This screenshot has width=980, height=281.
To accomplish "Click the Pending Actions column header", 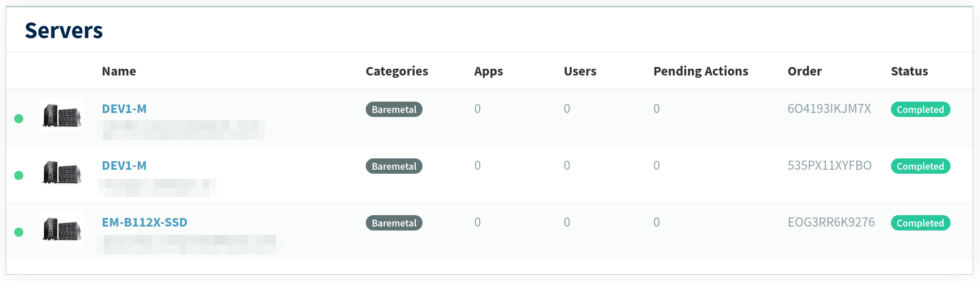I will point(700,72).
